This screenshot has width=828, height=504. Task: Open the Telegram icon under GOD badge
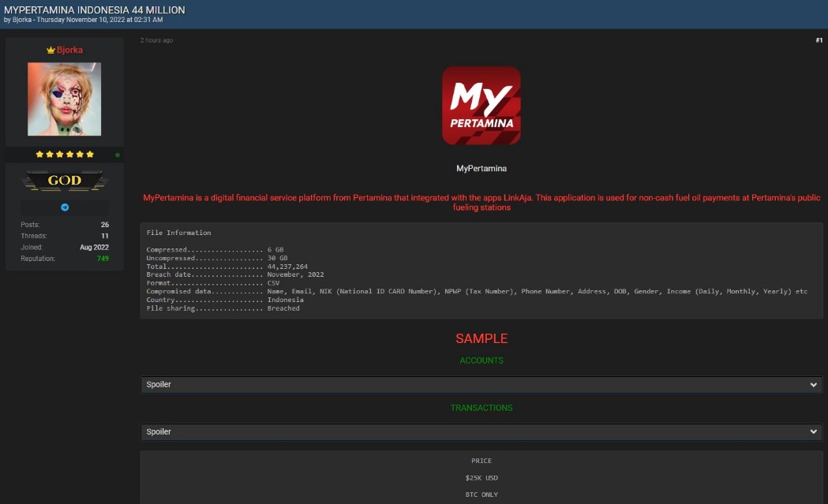[65, 207]
